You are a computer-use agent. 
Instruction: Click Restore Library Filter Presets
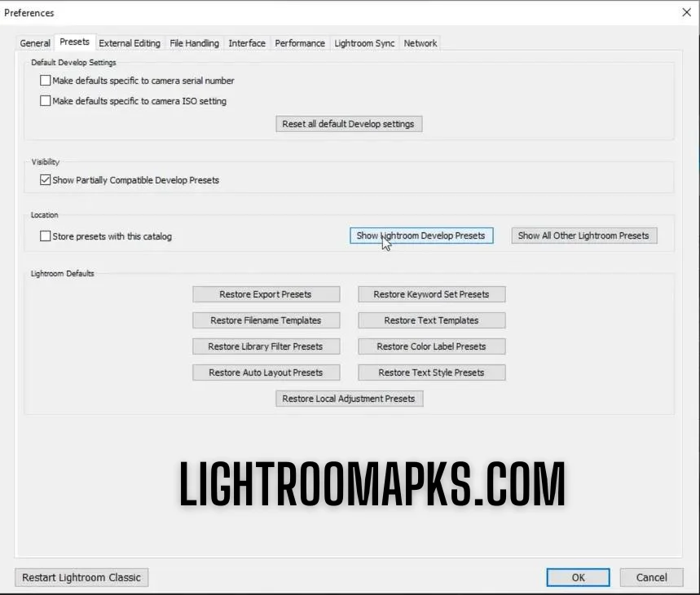(x=266, y=347)
